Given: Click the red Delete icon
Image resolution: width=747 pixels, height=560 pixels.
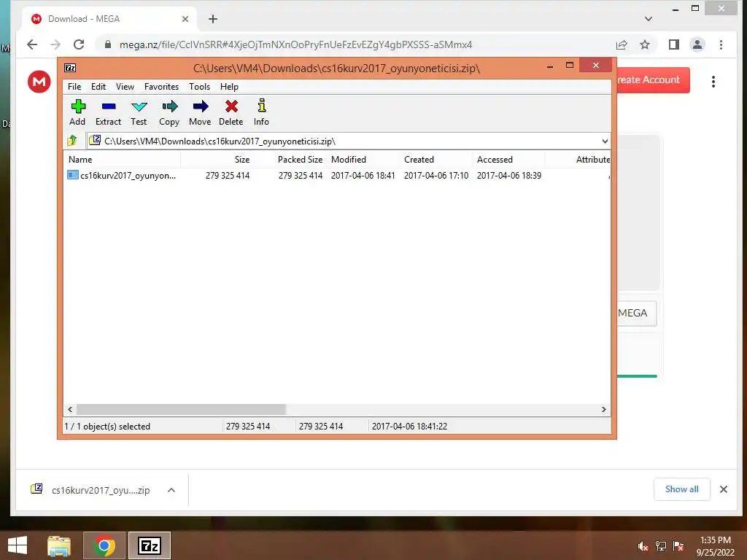Looking at the screenshot, I should (x=231, y=106).
